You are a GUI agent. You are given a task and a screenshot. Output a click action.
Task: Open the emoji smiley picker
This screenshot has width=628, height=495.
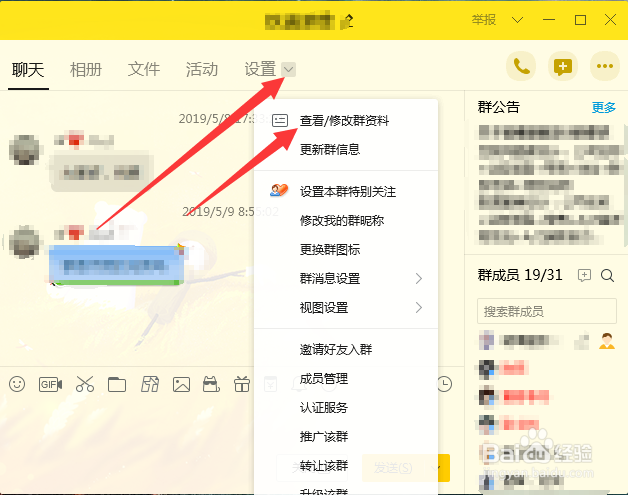pos(17,384)
